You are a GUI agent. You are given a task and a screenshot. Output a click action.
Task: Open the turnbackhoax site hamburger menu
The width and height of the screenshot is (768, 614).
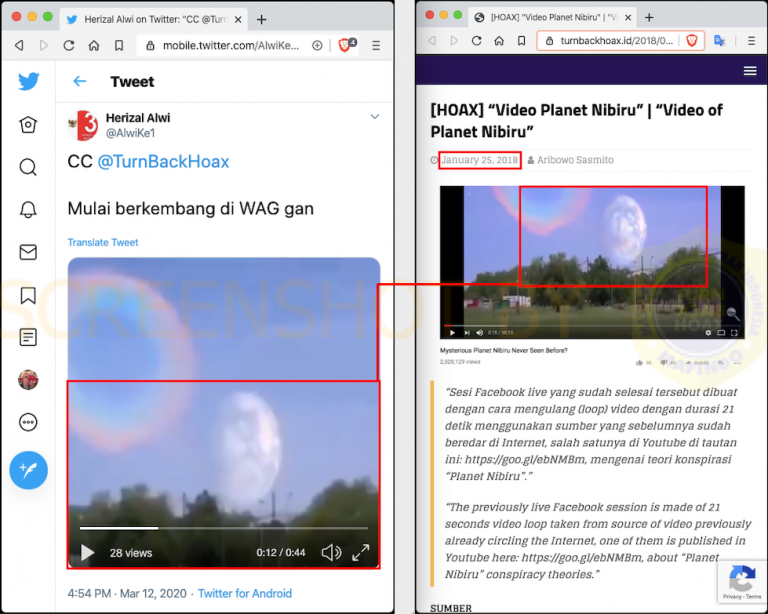click(x=750, y=71)
